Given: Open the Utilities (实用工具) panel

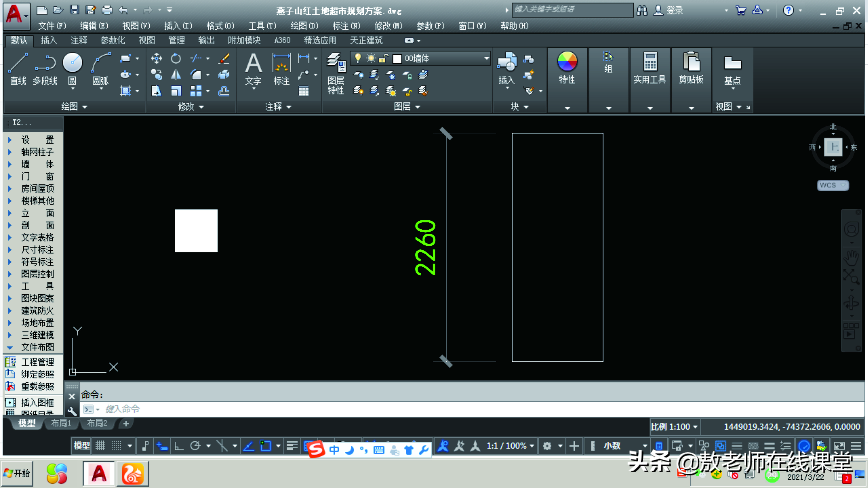Looking at the screenshot, I should 650,67.
